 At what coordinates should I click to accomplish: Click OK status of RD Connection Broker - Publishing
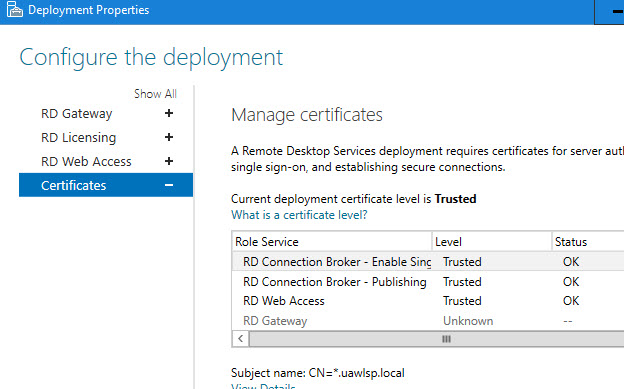tap(571, 282)
